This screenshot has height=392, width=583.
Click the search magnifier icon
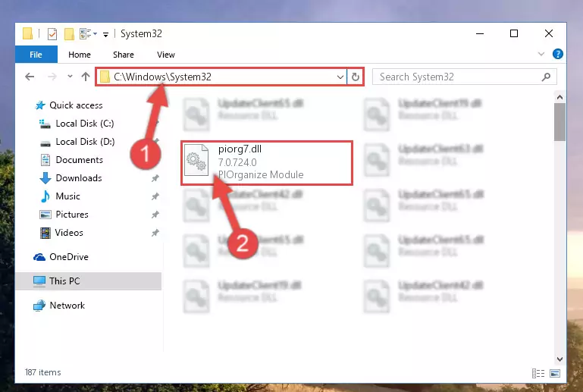[546, 77]
